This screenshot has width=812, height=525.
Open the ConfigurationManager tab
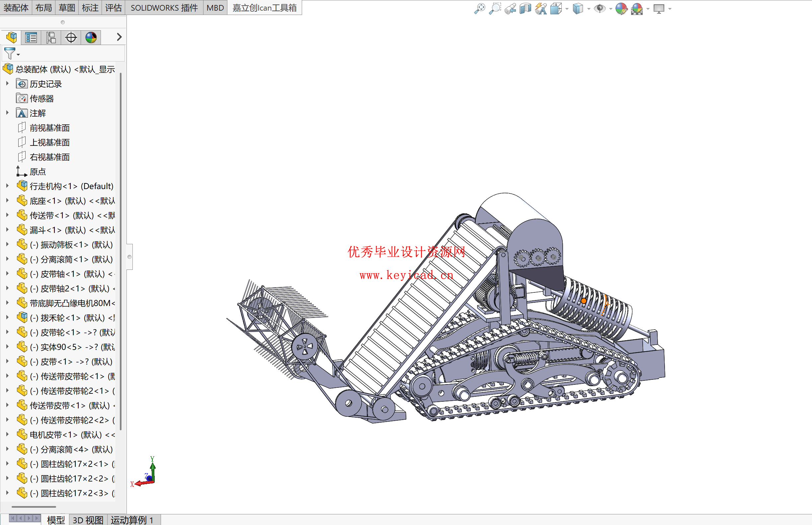click(x=51, y=37)
